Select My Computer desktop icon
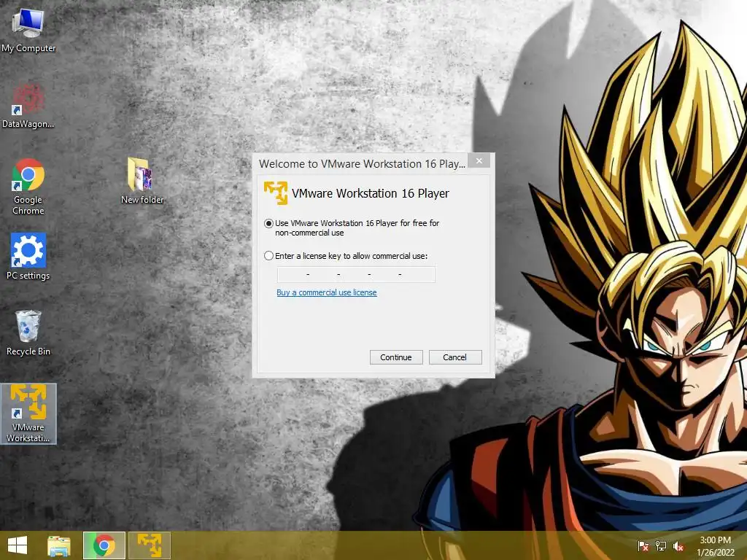This screenshot has width=747, height=560. [x=28, y=31]
